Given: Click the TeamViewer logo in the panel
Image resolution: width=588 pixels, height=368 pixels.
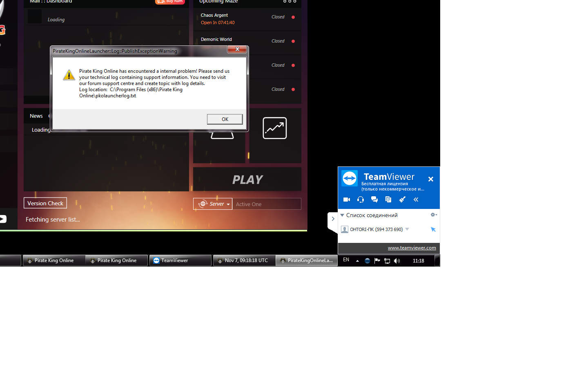Looking at the screenshot, I should coord(350,178).
